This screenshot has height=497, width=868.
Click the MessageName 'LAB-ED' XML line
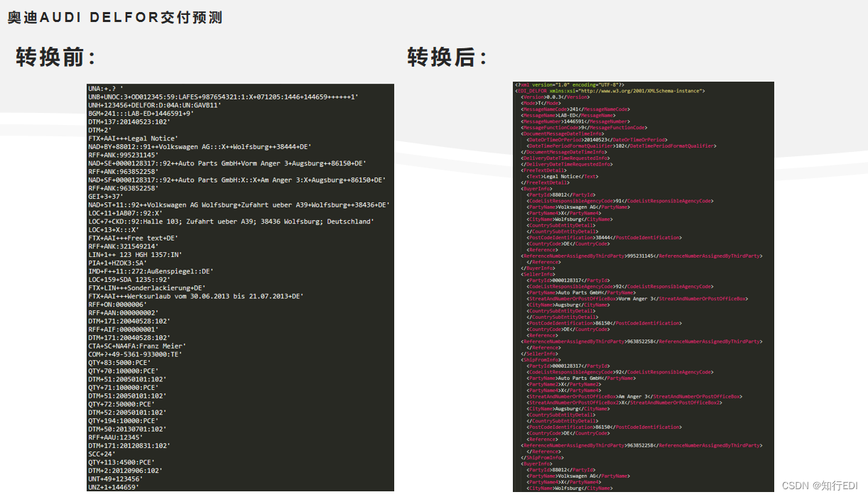(x=568, y=115)
